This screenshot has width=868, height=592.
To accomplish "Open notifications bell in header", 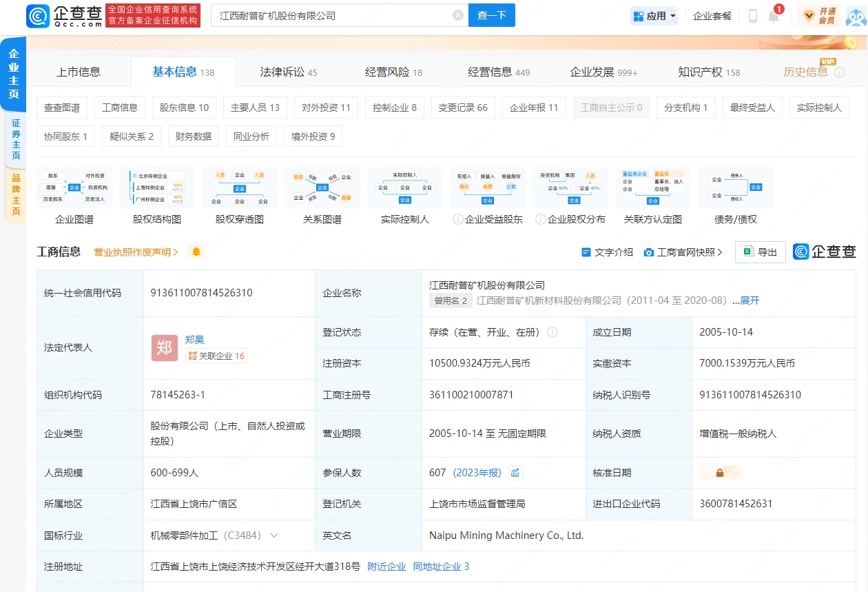I will point(774,16).
